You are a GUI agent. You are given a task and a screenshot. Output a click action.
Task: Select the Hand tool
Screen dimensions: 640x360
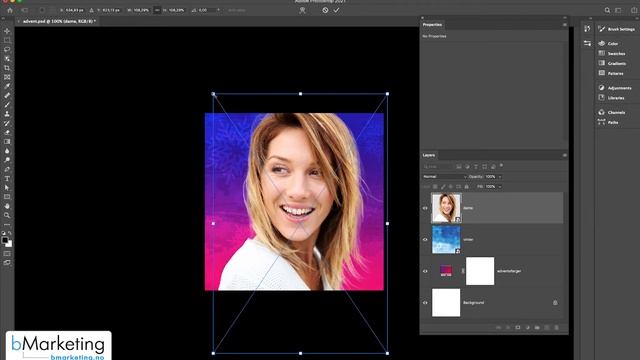click(7, 206)
